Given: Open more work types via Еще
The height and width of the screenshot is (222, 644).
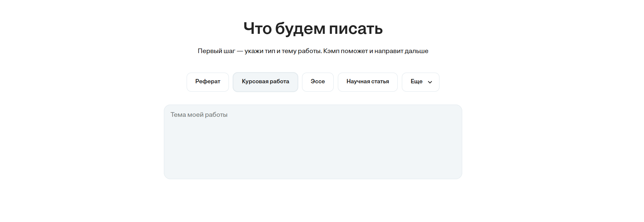Looking at the screenshot, I should [x=420, y=82].
